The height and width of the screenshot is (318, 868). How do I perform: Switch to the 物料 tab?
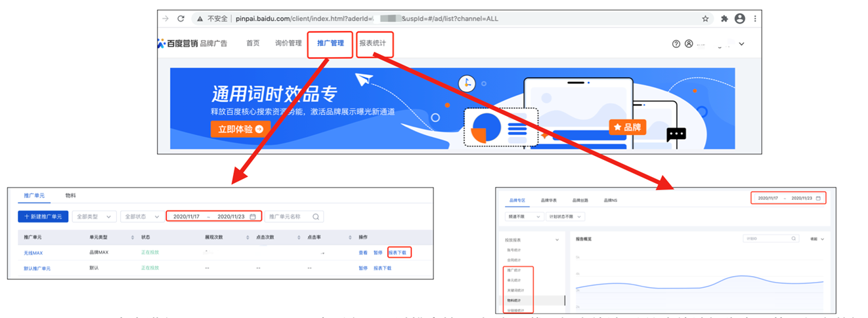pyautogui.click(x=70, y=195)
